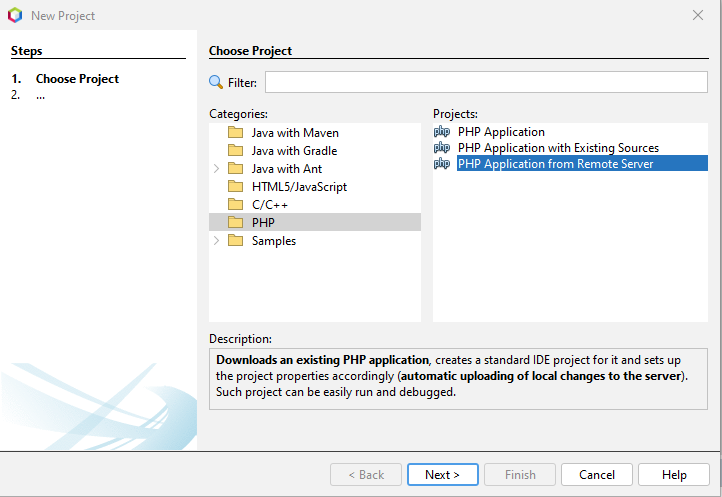Select the Samples category label

[x=273, y=241]
